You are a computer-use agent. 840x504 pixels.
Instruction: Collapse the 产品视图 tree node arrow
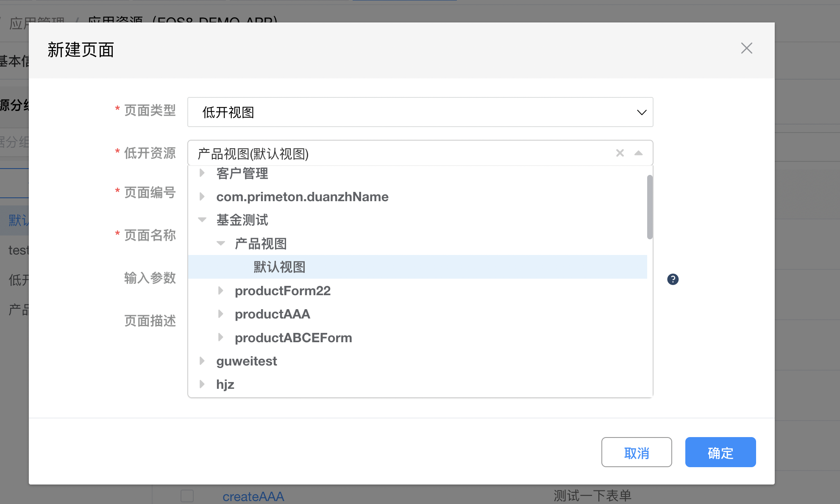[x=221, y=244]
